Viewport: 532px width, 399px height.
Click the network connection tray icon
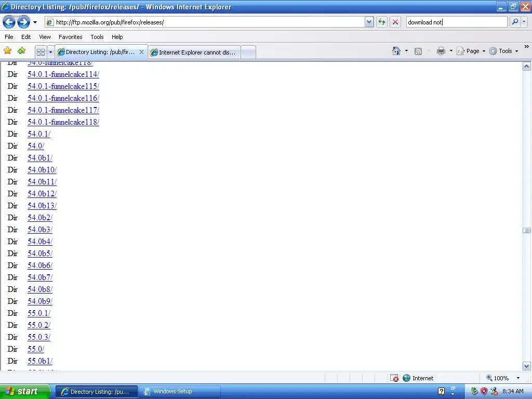tap(494, 392)
